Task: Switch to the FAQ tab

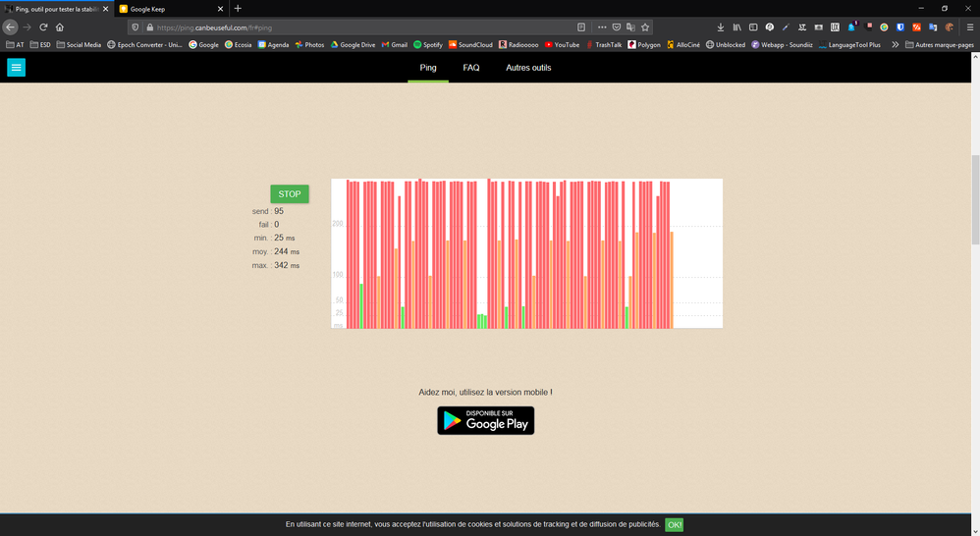Action: click(x=471, y=68)
